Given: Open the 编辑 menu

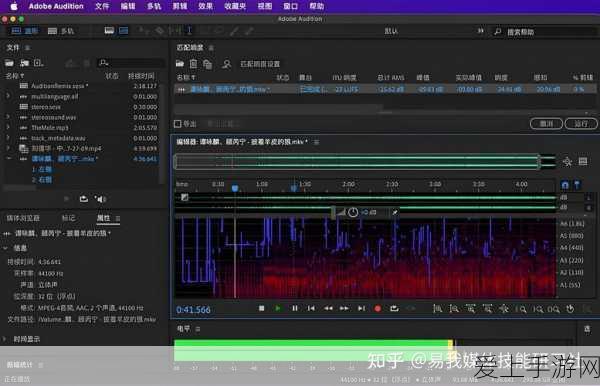Looking at the screenshot, I should 128,6.
